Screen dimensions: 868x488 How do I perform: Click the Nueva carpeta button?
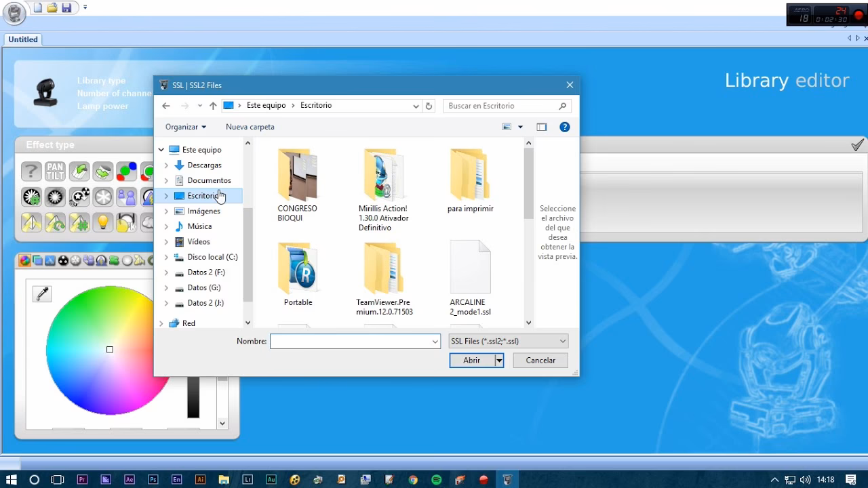point(250,127)
